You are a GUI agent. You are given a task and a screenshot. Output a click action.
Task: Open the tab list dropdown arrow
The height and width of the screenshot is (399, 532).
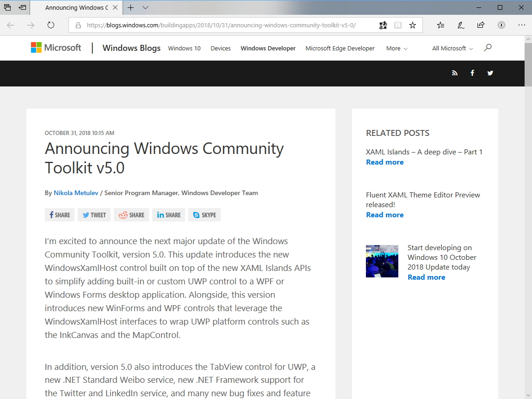pyautogui.click(x=145, y=8)
